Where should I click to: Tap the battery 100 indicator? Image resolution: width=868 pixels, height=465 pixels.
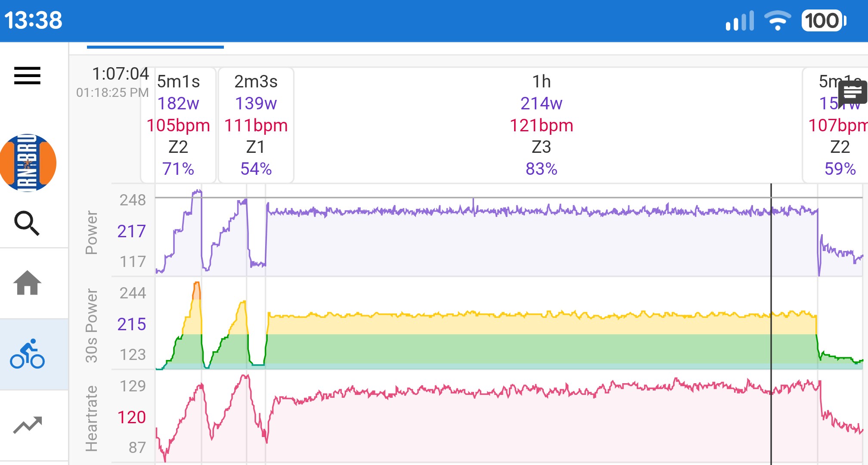823,21
